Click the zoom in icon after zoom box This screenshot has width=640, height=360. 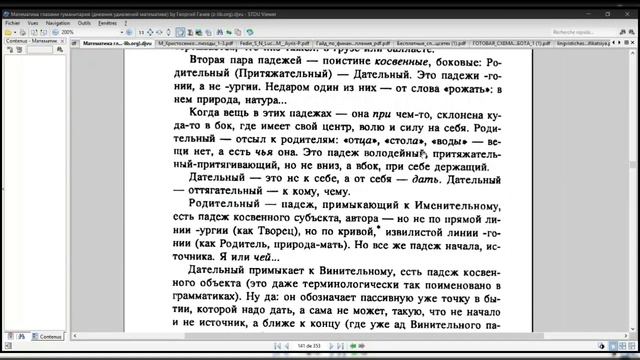(x=129, y=32)
